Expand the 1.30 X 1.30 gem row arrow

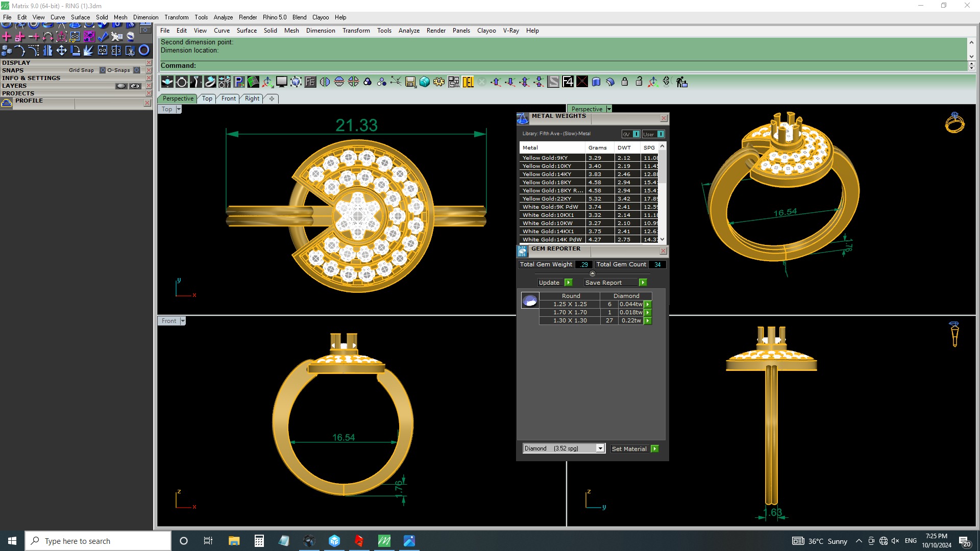[x=648, y=321]
